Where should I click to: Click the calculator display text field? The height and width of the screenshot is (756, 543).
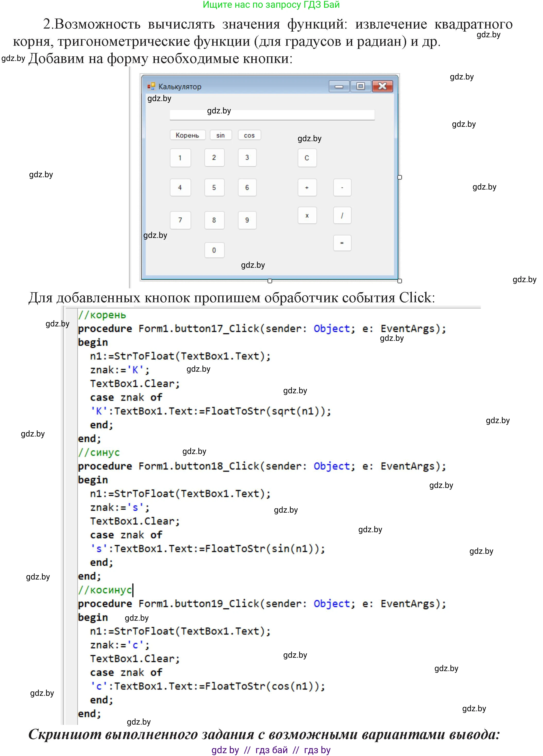pyautogui.click(x=272, y=115)
